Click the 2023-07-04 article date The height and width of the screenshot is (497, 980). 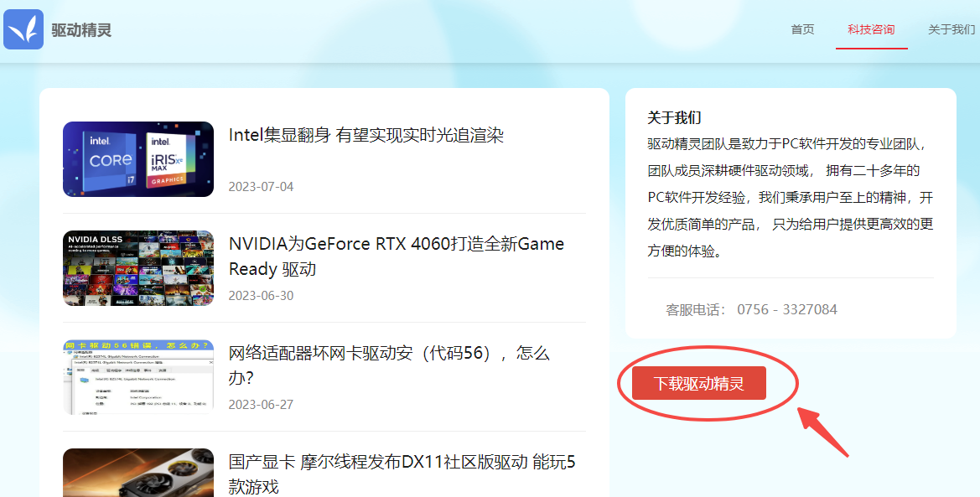(261, 186)
